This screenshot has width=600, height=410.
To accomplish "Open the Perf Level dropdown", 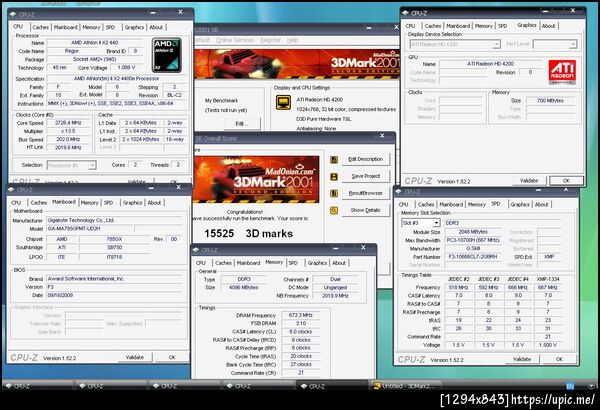I will click(555, 44).
